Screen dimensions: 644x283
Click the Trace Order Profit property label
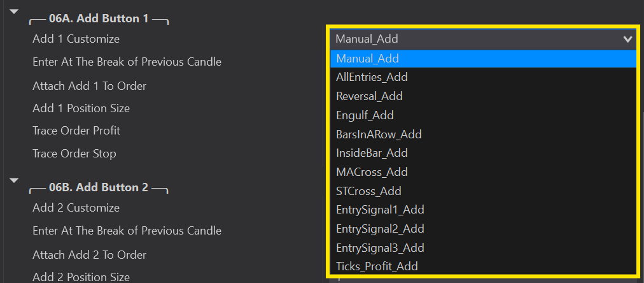[x=76, y=131]
